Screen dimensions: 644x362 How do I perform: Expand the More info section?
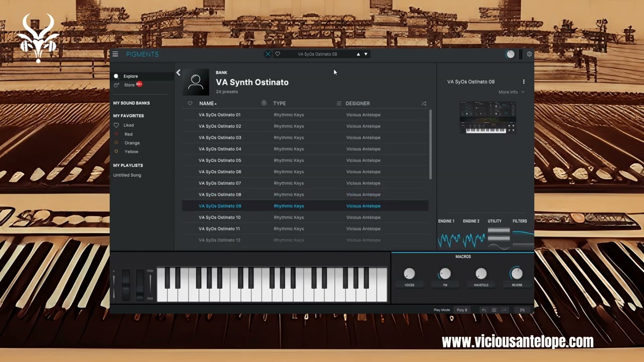click(x=511, y=92)
